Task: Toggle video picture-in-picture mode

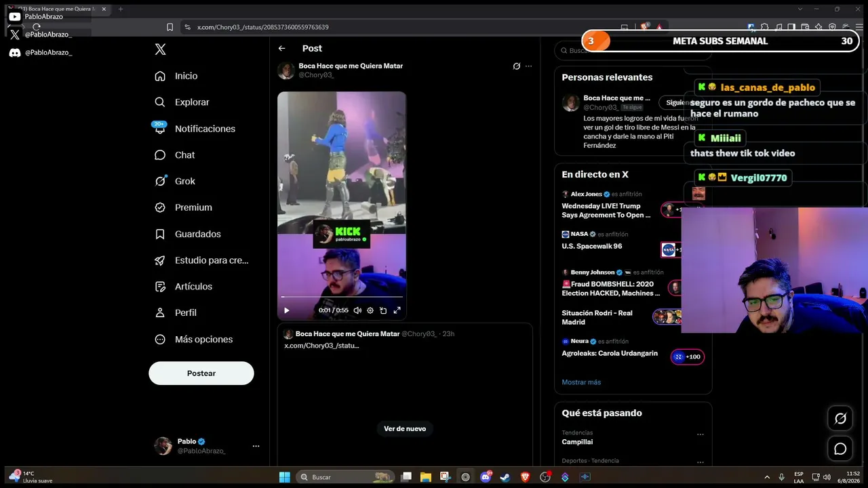Action: pyautogui.click(x=383, y=310)
